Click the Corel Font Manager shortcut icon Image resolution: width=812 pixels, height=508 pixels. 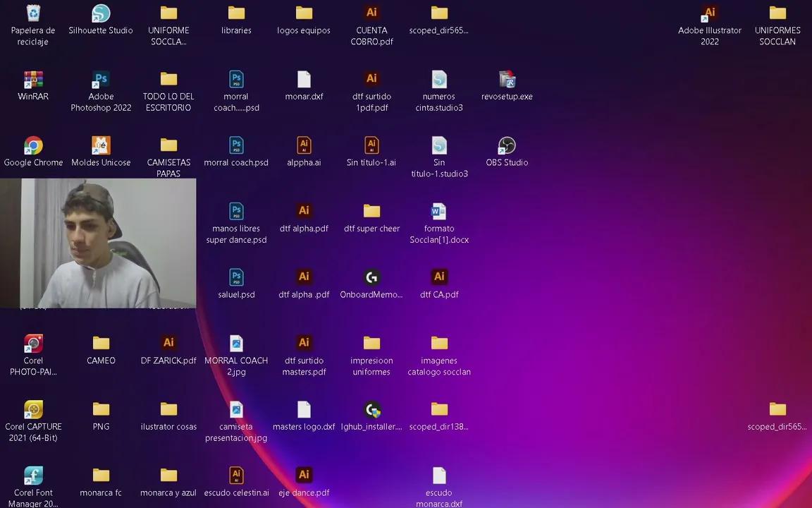coord(33,476)
